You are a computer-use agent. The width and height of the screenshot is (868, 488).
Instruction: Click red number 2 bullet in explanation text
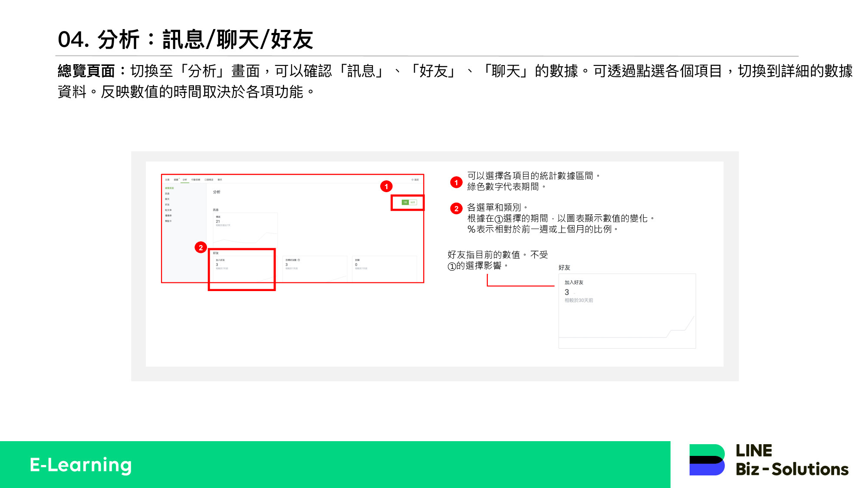456,209
